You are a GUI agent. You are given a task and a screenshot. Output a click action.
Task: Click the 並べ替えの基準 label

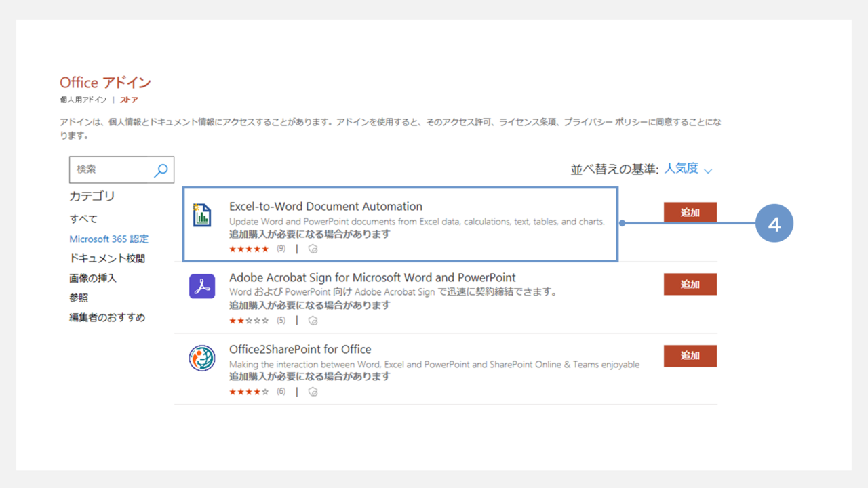[615, 169]
